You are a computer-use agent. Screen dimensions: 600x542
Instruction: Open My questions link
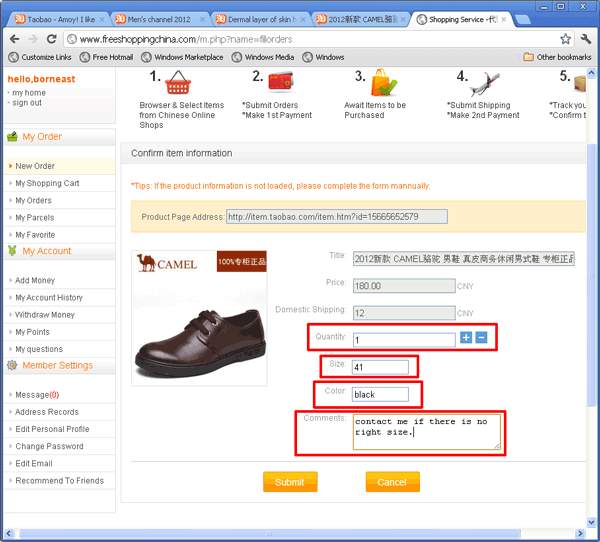[39, 349]
